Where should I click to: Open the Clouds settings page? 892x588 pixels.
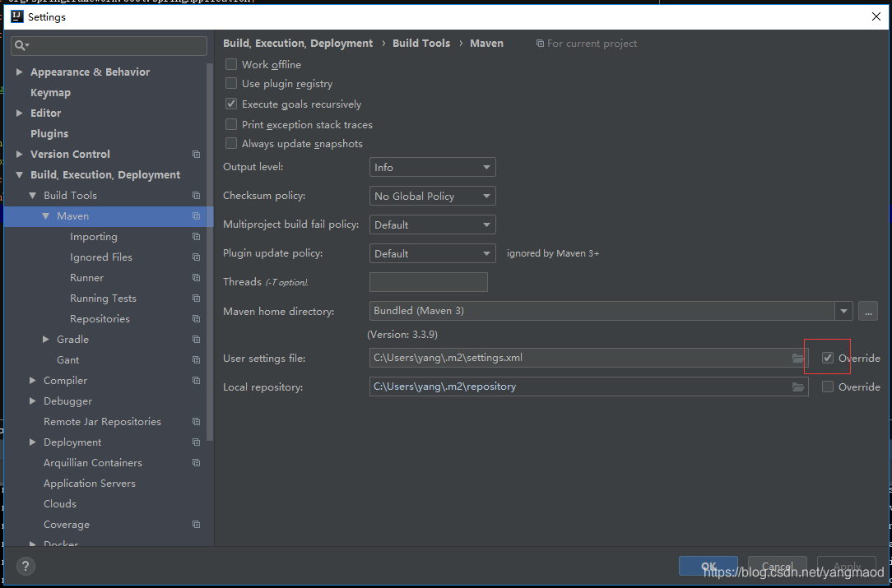[x=60, y=504]
